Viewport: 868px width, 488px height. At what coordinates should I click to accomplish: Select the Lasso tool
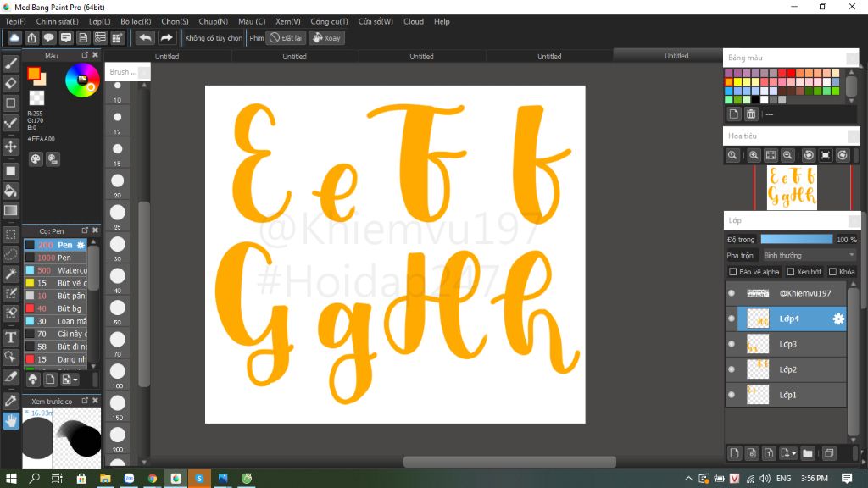(x=10, y=254)
